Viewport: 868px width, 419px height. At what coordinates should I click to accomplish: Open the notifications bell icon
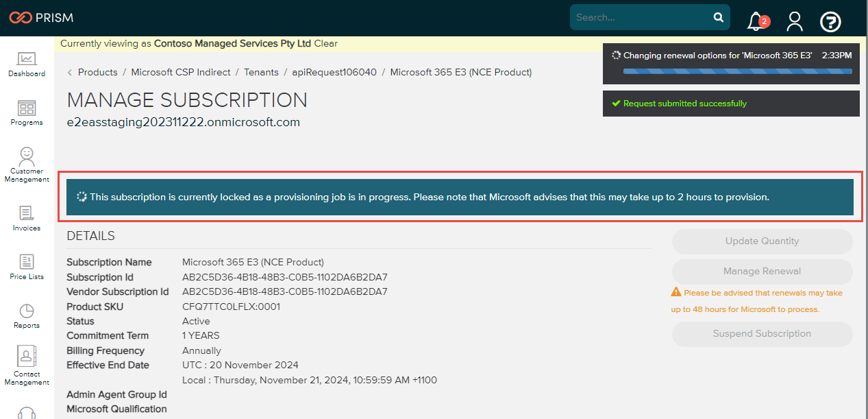point(756,21)
